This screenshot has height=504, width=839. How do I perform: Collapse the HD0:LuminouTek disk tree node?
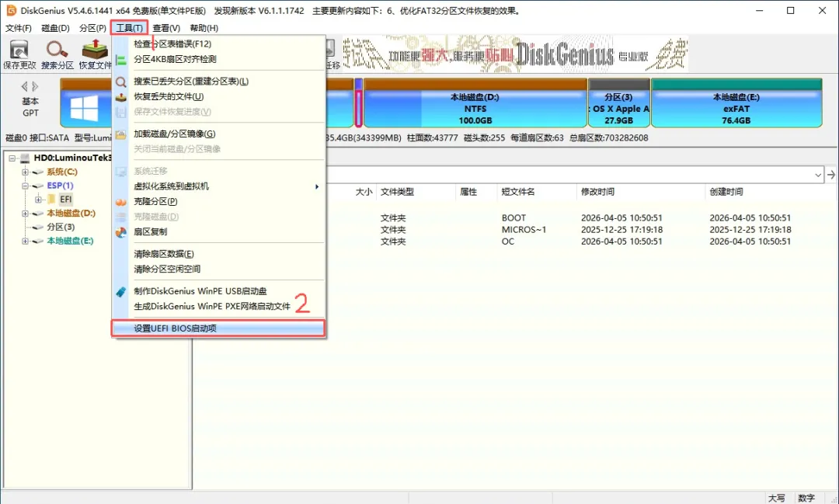tap(12, 158)
